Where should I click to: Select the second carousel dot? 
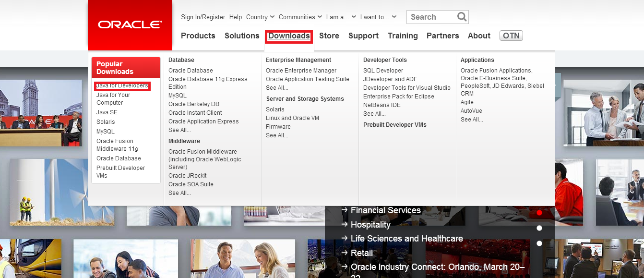pos(539,228)
